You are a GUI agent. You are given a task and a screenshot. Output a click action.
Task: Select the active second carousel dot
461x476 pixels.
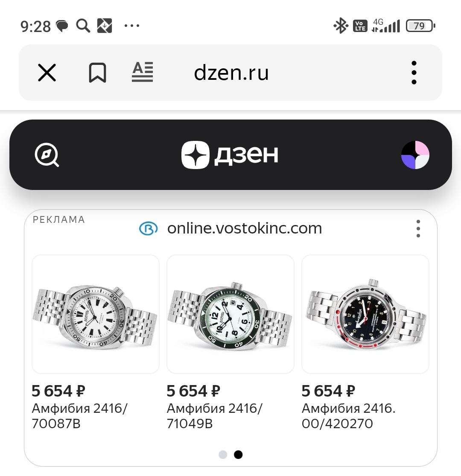click(238, 455)
